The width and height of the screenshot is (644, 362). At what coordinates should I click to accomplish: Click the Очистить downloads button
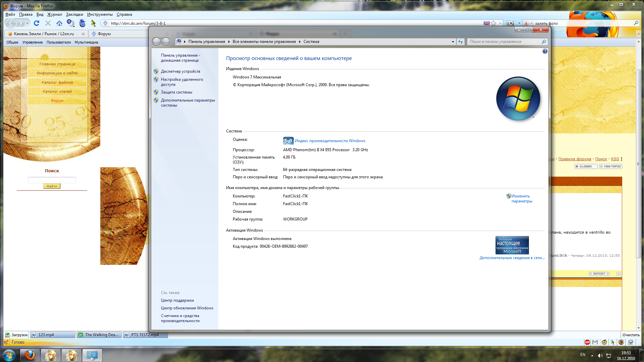point(631,335)
